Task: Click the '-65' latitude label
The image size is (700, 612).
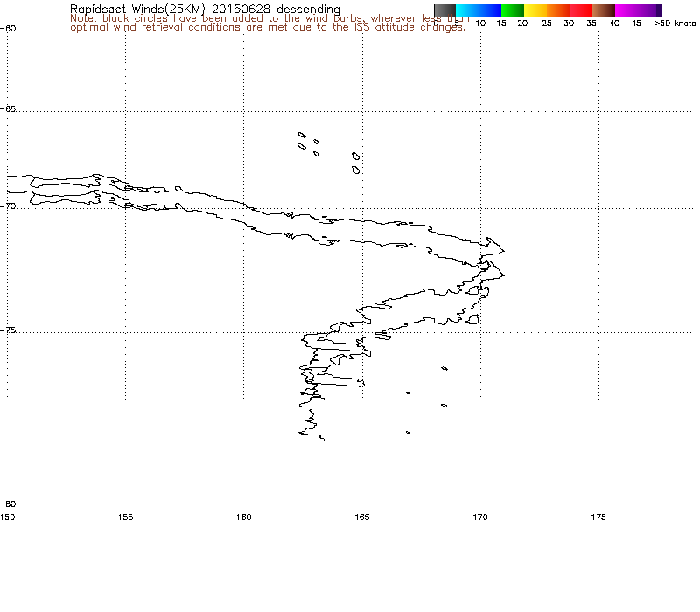Action: coord(9,108)
